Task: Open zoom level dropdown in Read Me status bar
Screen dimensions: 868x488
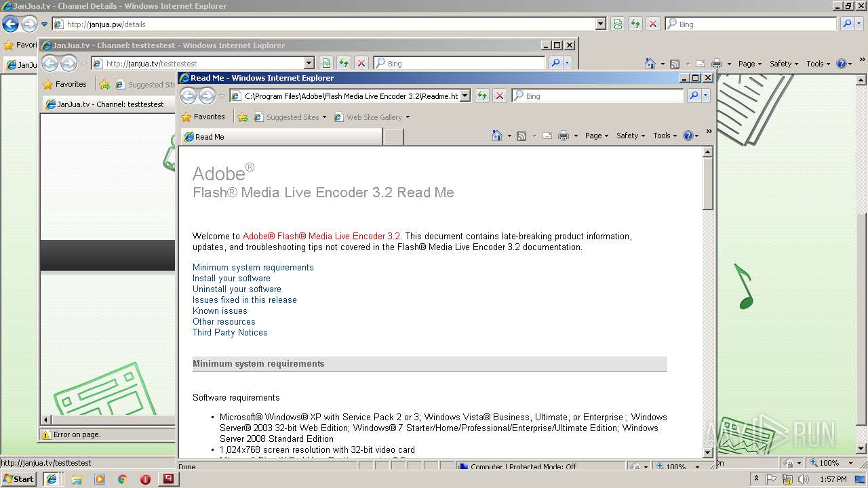Action: 697,466
